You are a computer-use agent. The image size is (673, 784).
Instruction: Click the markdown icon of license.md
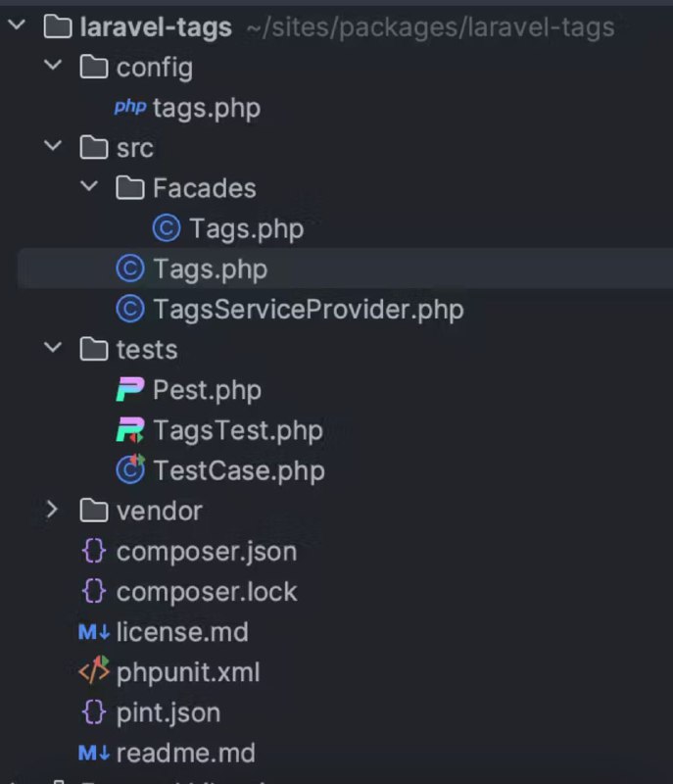[94, 632]
